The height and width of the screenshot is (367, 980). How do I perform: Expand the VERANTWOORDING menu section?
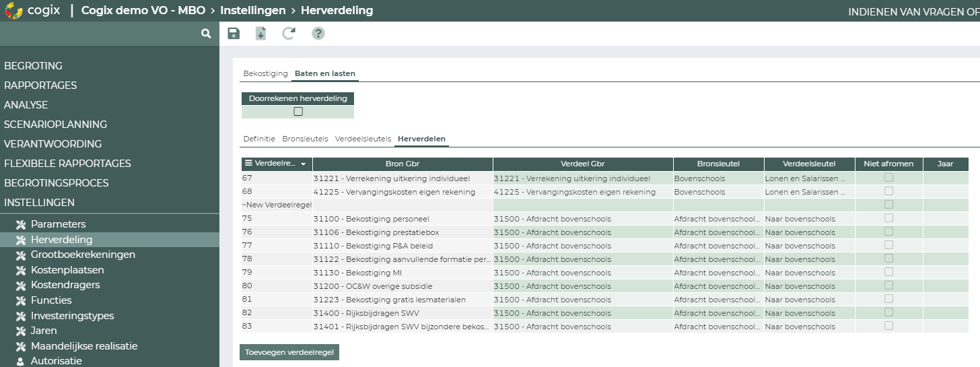[x=53, y=144]
